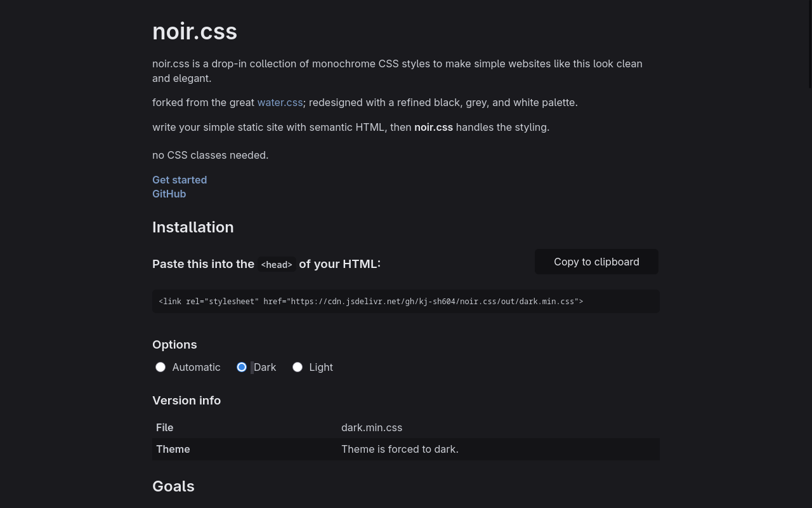Click the Version info heading
The width and height of the screenshot is (812, 508).
click(x=187, y=400)
